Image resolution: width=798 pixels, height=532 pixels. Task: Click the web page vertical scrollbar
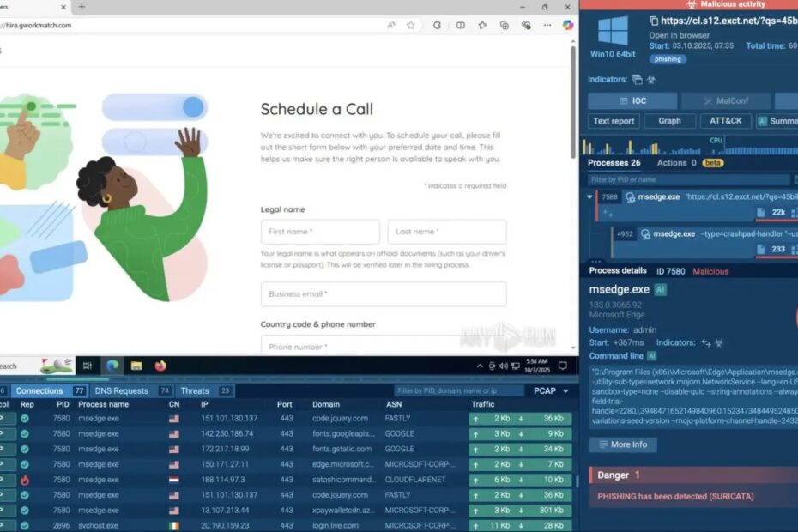click(x=573, y=102)
